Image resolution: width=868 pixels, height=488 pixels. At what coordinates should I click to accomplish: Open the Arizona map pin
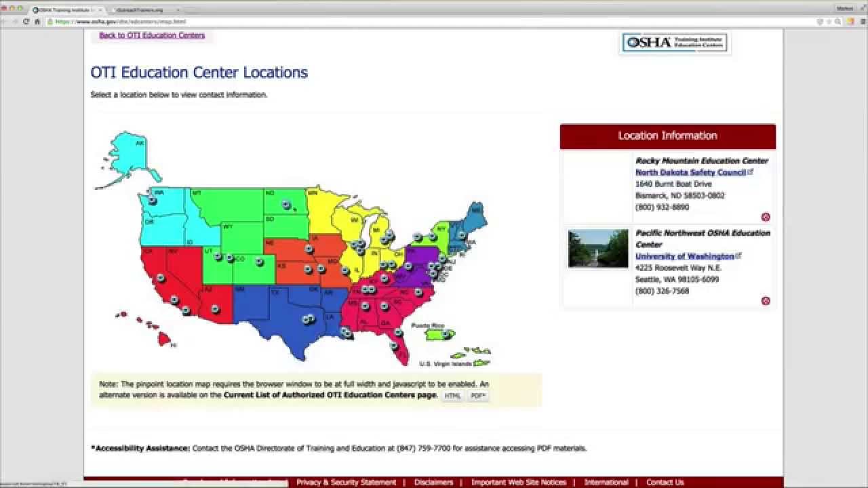pos(215,309)
